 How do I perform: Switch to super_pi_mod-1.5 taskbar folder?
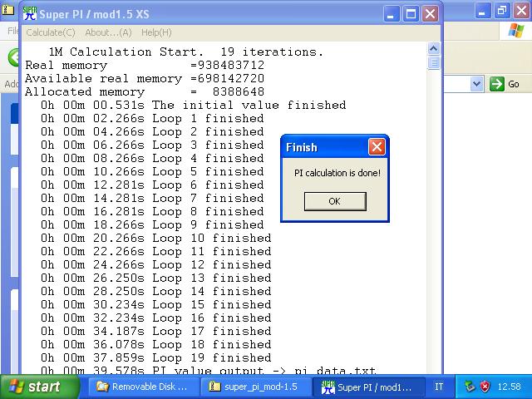click(254, 387)
